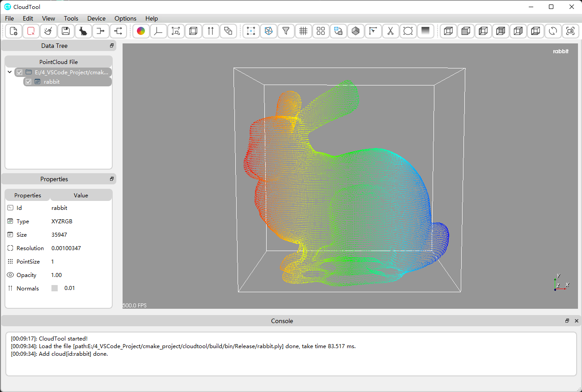
Task: Open the rainbow color wheel tool
Action: click(x=141, y=31)
